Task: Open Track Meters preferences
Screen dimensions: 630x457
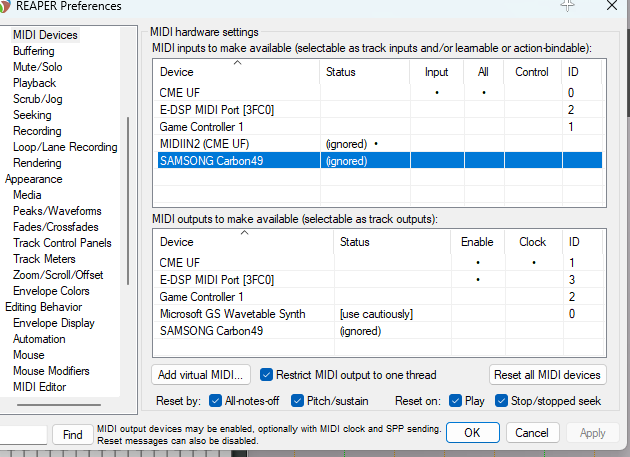Action: (44, 259)
